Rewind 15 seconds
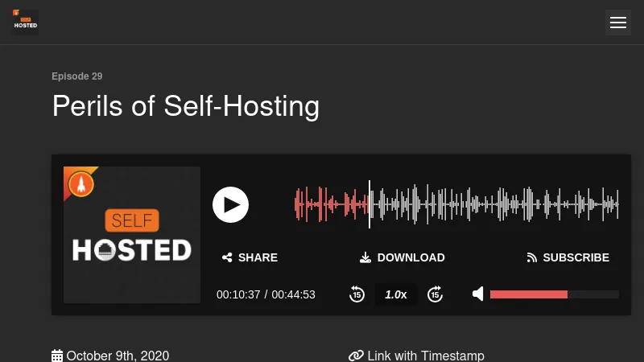Screen dimensions: 644x362 click(x=357, y=294)
